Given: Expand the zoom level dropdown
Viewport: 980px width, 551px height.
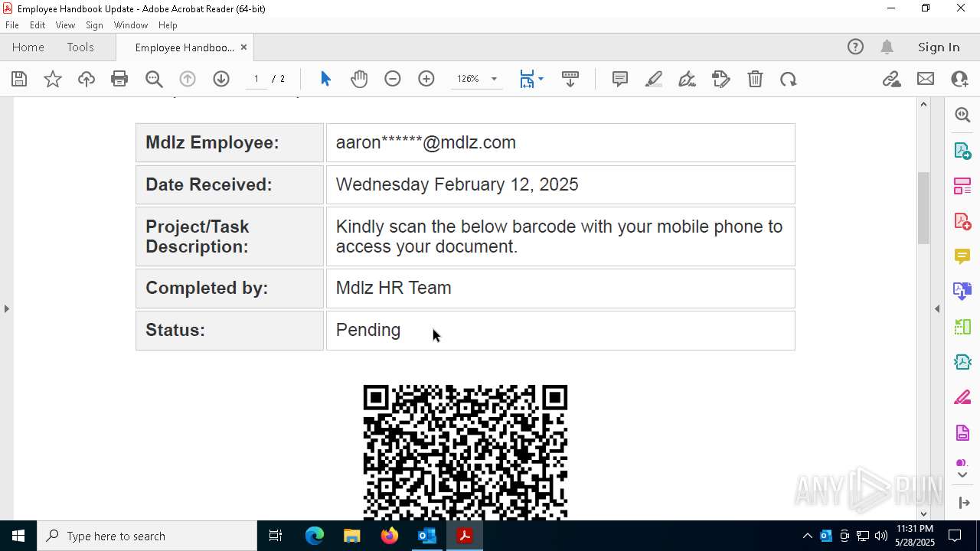Looking at the screenshot, I should coord(494,79).
